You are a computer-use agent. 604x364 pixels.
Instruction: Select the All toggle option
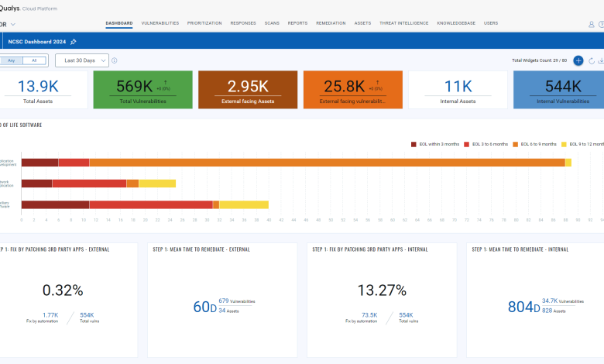tap(34, 60)
